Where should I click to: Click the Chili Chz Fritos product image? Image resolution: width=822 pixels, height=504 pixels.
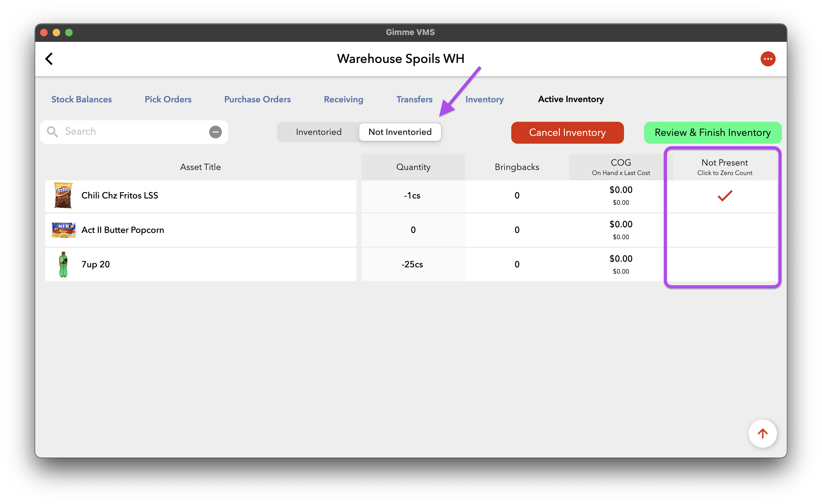click(x=63, y=195)
